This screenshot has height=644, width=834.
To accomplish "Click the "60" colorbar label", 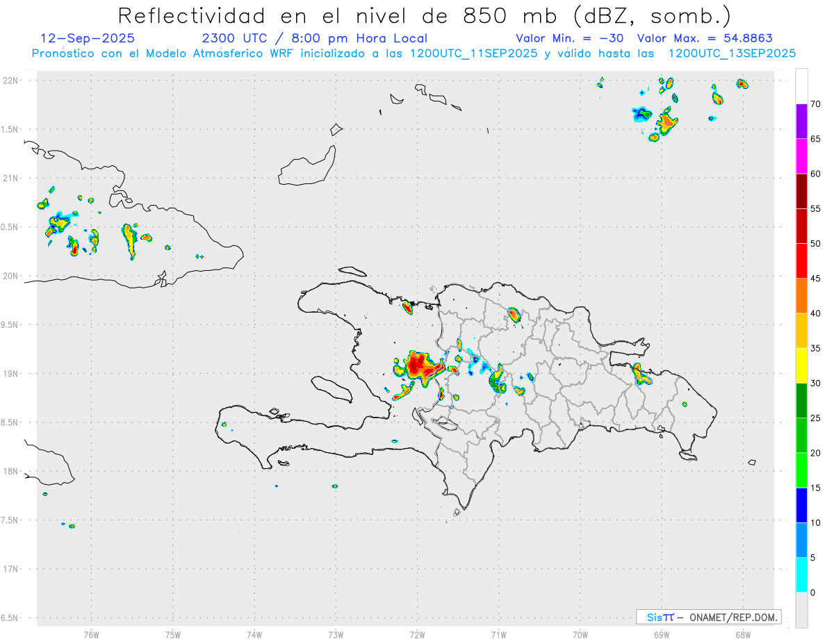I will click(x=816, y=174).
